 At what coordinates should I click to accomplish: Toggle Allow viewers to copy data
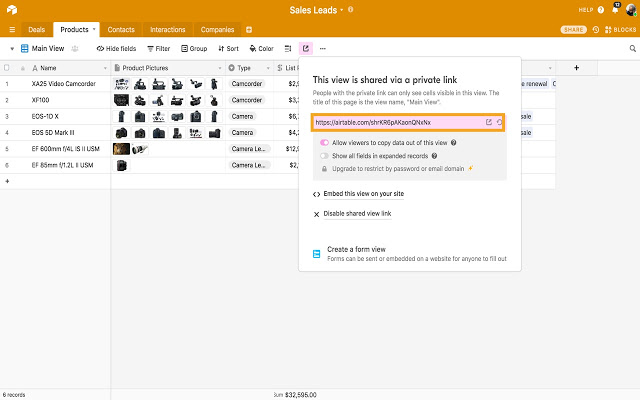(x=324, y=143)
